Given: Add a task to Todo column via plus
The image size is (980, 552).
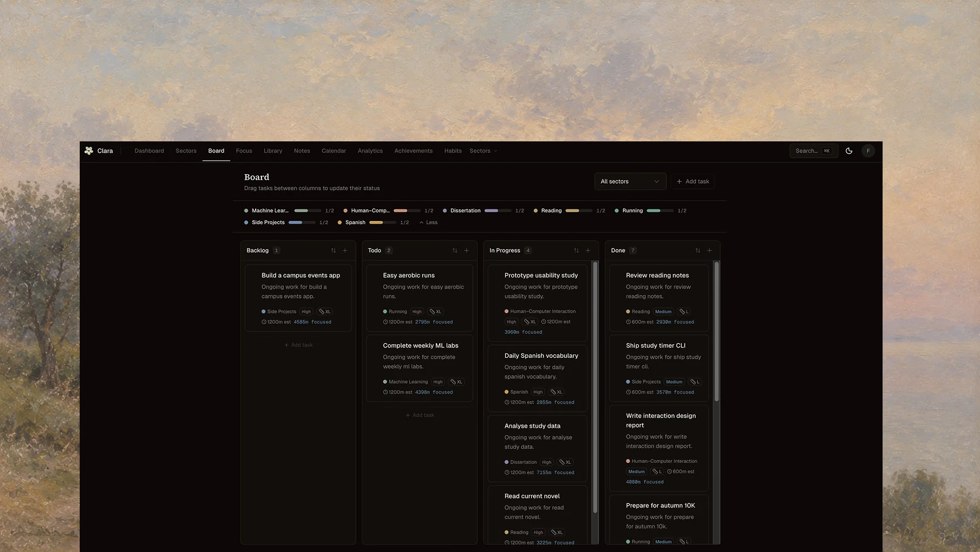Looking at the screenshot, I should pyautogui.click(x=467, y=250).
